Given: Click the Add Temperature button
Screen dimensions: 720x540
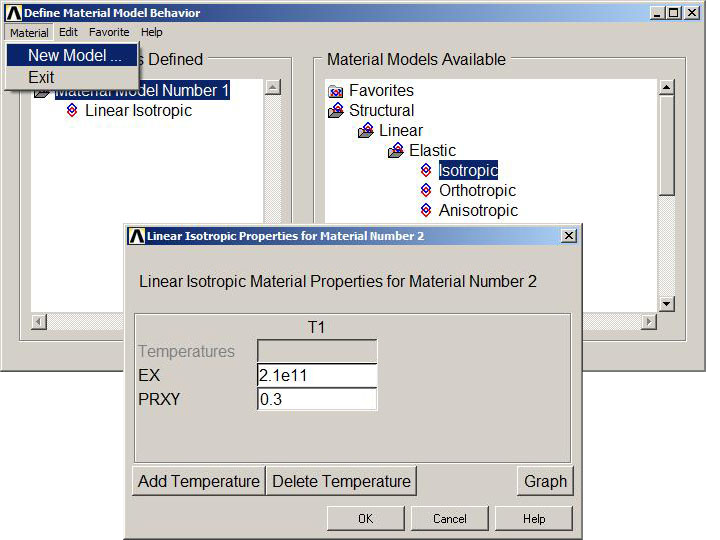Looking at the screenshot, I should 198,481.
